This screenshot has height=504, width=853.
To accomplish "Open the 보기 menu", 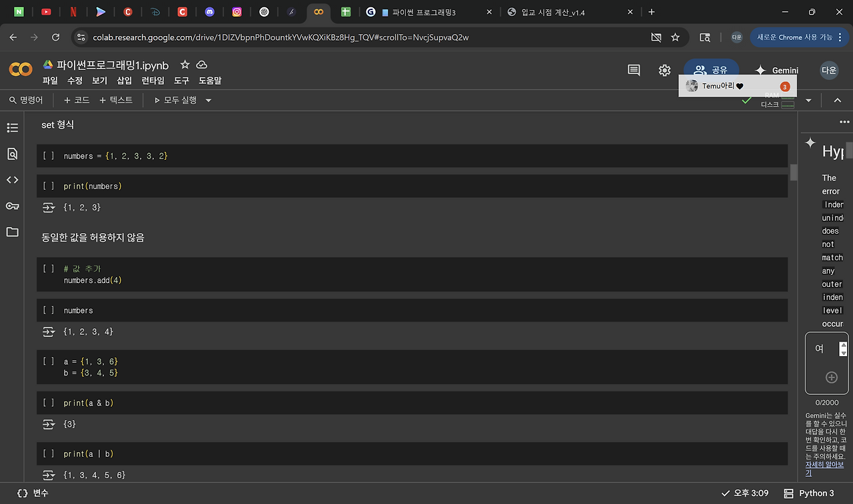I will tap(99, 81).
